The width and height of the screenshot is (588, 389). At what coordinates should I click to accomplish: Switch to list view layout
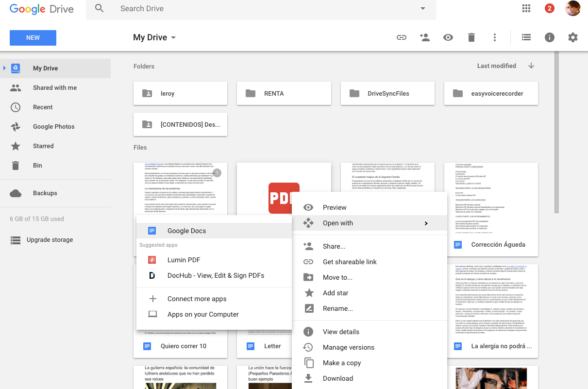(x=526, y=37)
